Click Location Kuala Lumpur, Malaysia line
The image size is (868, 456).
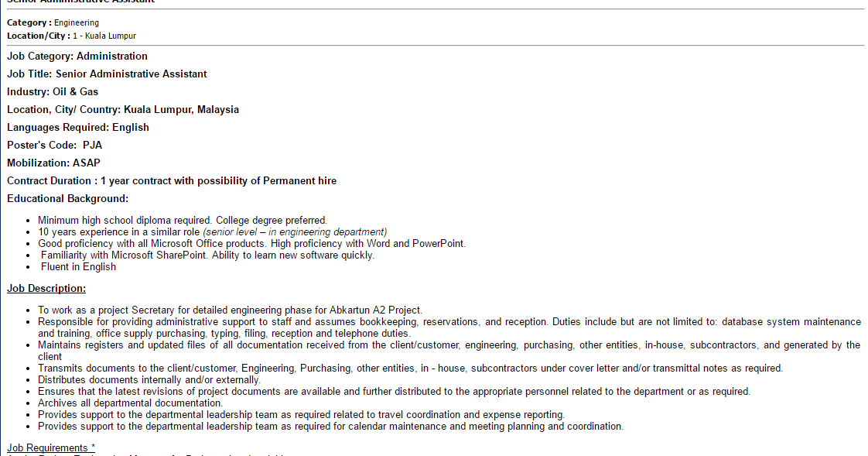coord(123,109)
